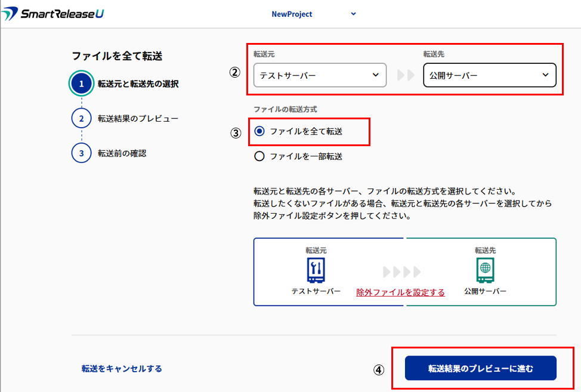
Task: Click the step 1 circle indicator
Action: tap(82, 84)
